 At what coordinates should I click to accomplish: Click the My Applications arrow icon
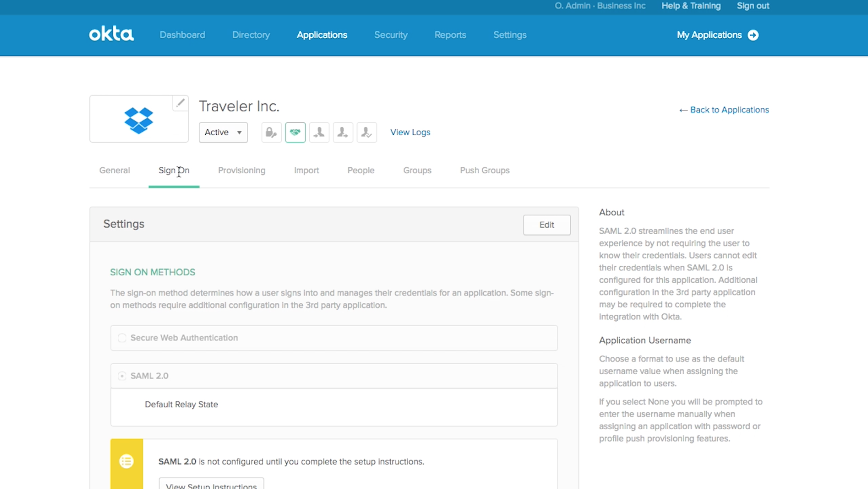coord(753,35)
